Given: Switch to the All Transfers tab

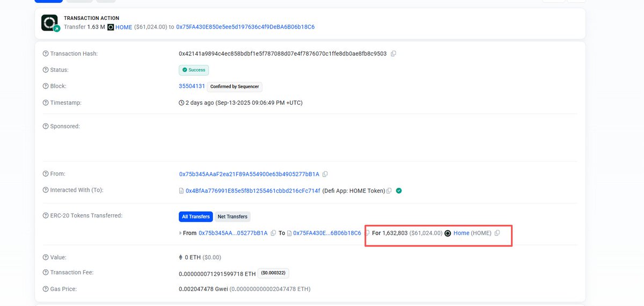Looking at the screenshot, I should 196,217.
